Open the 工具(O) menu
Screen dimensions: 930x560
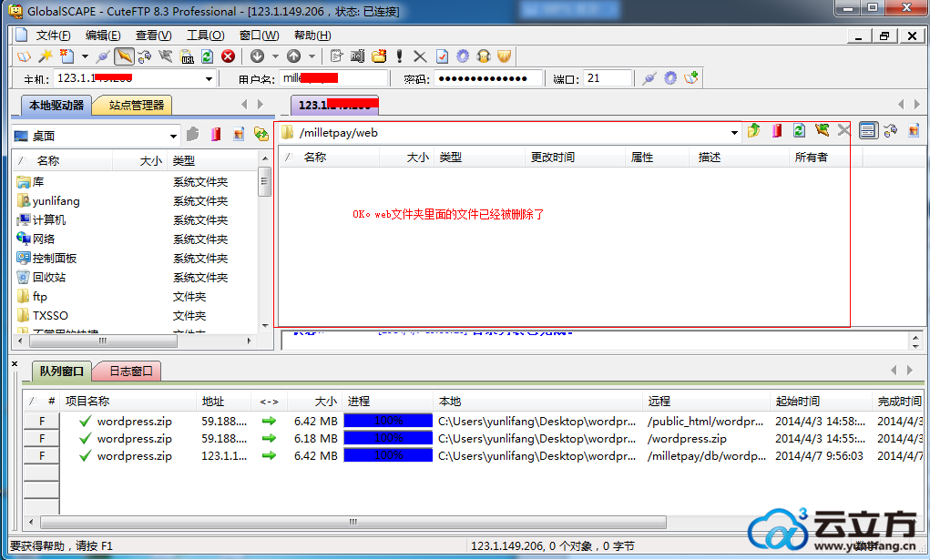(x=205, y=36)
